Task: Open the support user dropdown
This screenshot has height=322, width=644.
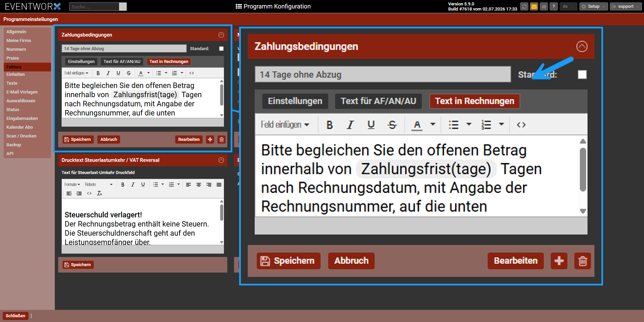Action: tap(626, 6)
